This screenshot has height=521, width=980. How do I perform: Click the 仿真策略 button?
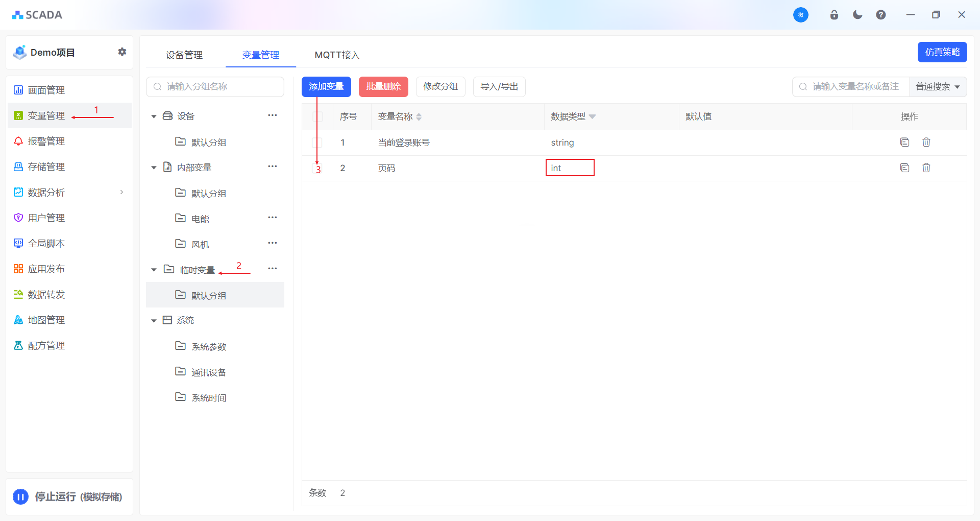click(x=942, y=52)
